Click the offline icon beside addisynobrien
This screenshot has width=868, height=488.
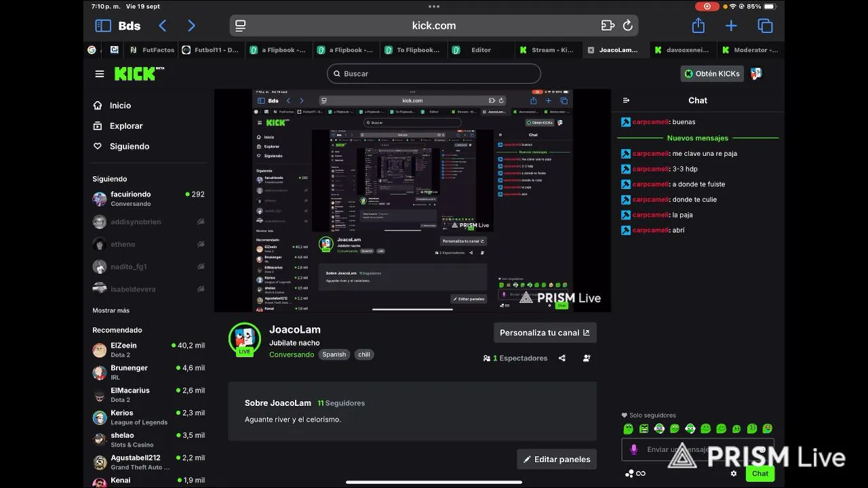(x=201, y=222)
